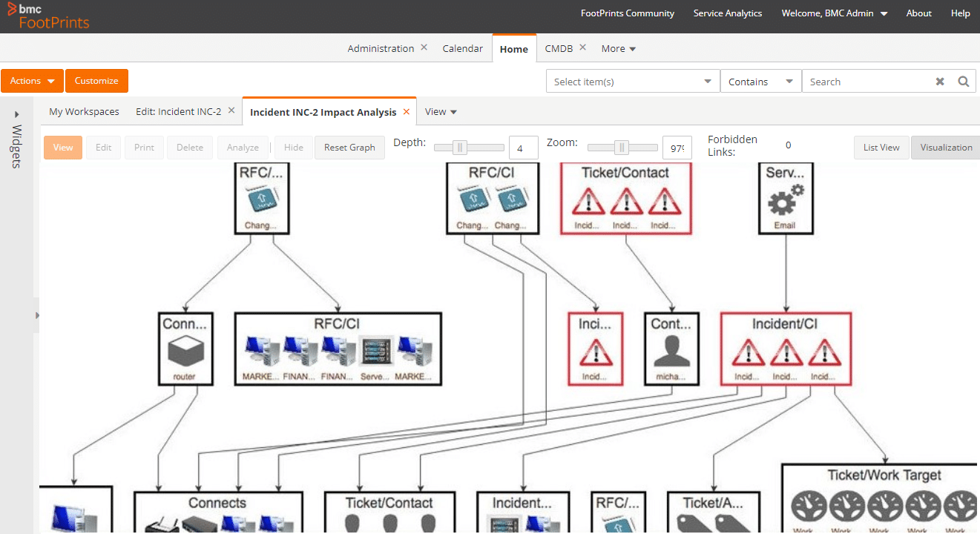Click the Zoom value input field
The width and height of the screenshot is (980, 534).
(677, 148)
